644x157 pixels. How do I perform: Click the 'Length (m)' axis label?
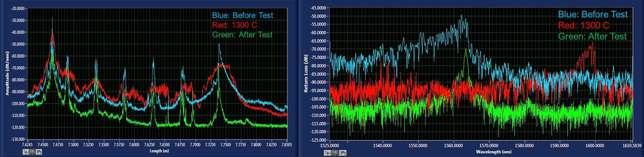159,151
